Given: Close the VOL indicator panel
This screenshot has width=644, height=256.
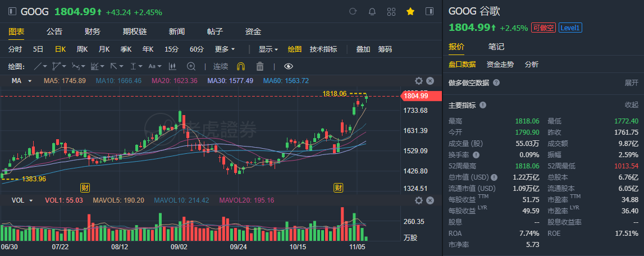Looking at the screenshot, I should pos(430,200).
